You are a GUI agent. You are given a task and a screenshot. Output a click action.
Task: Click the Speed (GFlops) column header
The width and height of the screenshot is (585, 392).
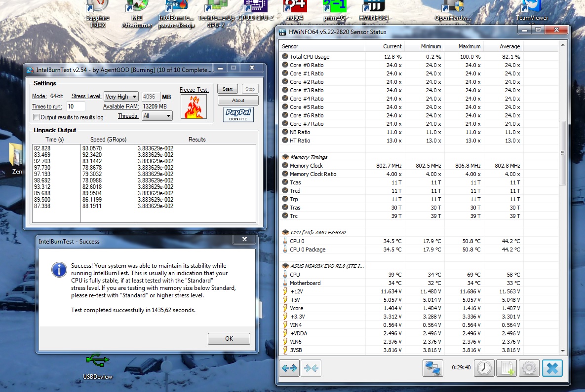point(108,140)
